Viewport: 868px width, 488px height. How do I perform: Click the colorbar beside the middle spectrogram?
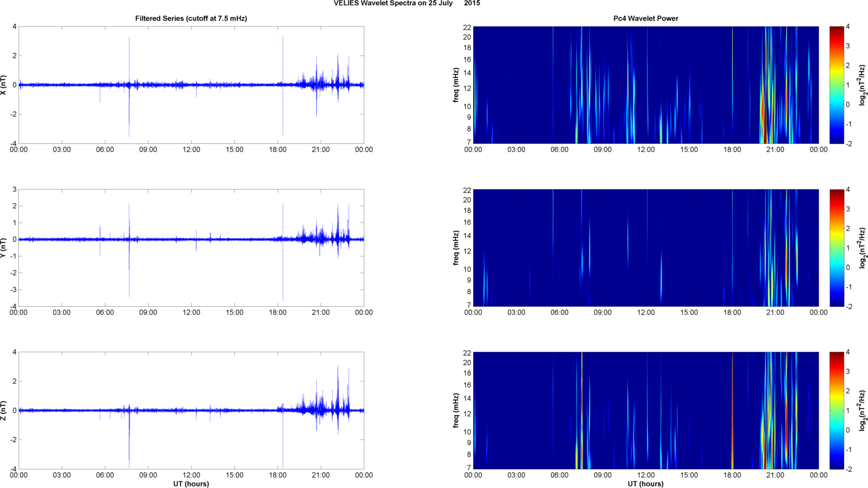tap(836, 248)
